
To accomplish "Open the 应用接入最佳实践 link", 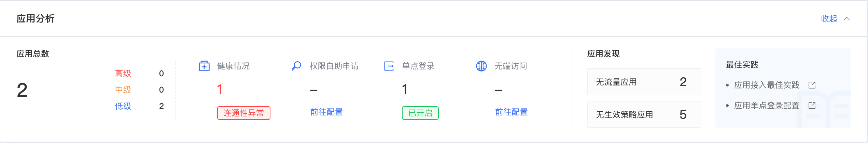I will pos(767,85).
